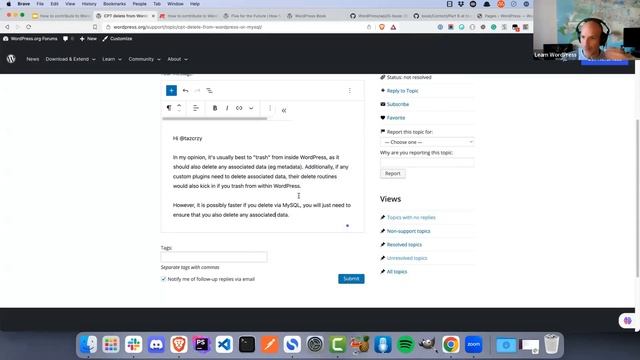640x360 pixels.
Task: Open Visual Studio Code from the dock
Action: click(x=224, y=344)
